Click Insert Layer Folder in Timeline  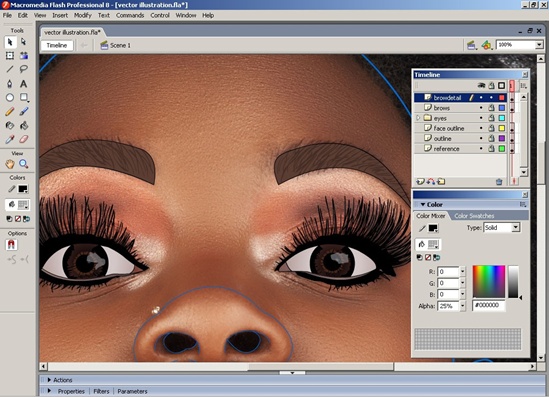click(441, 181)
